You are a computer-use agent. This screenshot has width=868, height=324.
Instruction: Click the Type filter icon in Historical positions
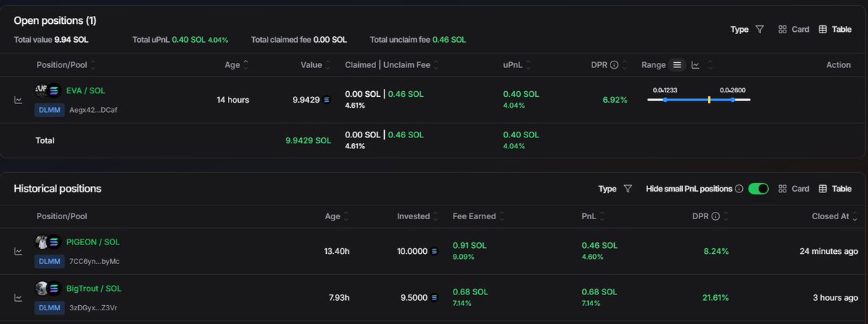(627, 189)
